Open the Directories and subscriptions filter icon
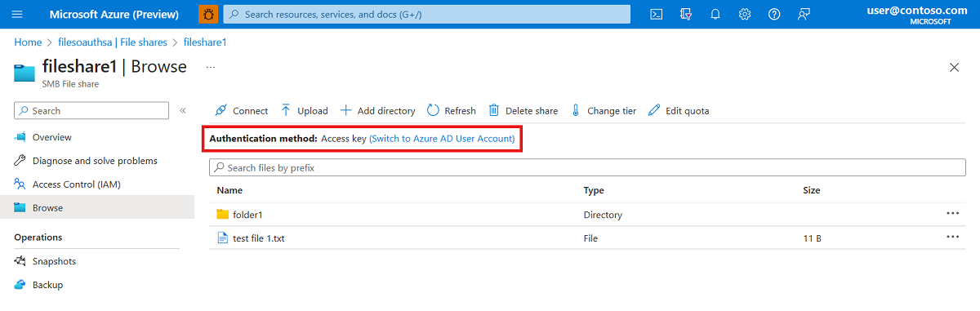The width and height of the screenshot is (980, 311). 686,15
